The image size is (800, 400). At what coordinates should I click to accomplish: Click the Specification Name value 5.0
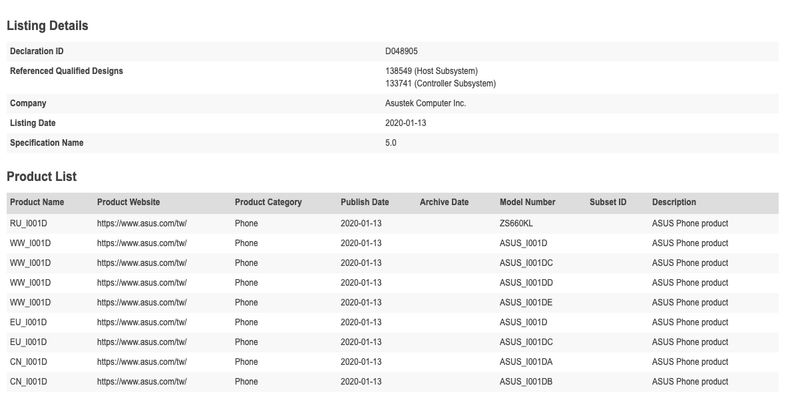(x=391, y=143)
